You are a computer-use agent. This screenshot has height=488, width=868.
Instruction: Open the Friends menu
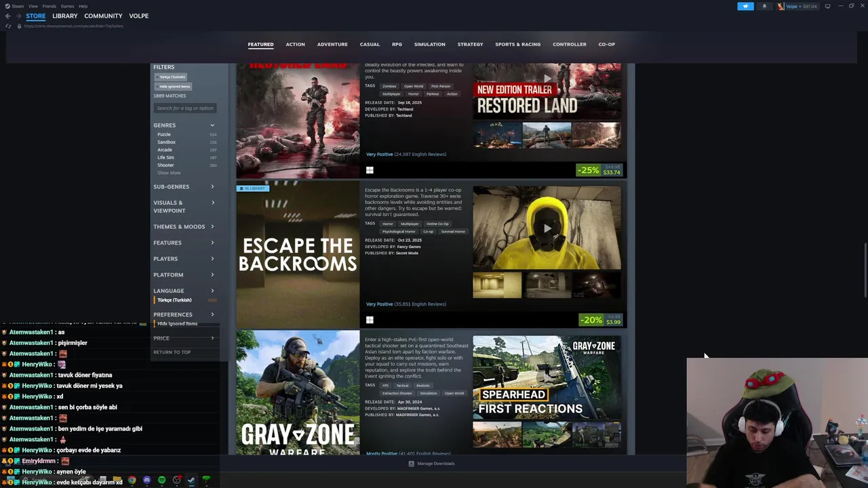click(x=50, y=6)
